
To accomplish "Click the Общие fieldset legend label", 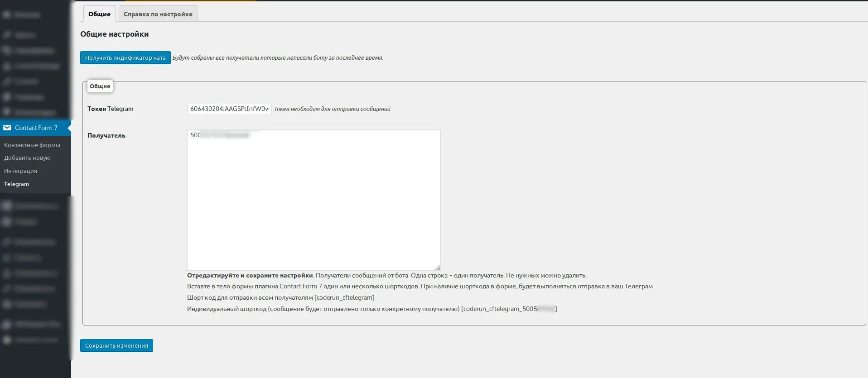I will [100, 86].
